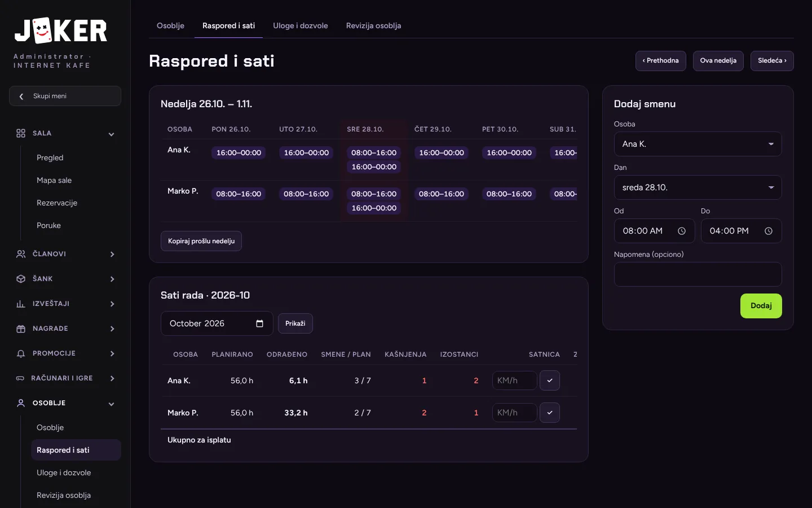Click Kopiraj prošlu nedelju button

click(201, 241)
